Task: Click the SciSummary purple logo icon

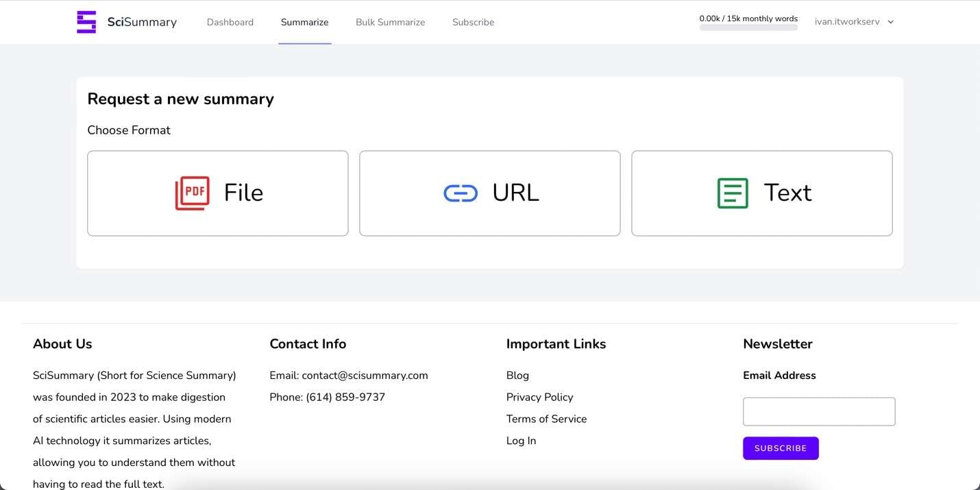Action: [x=86, y=22]
